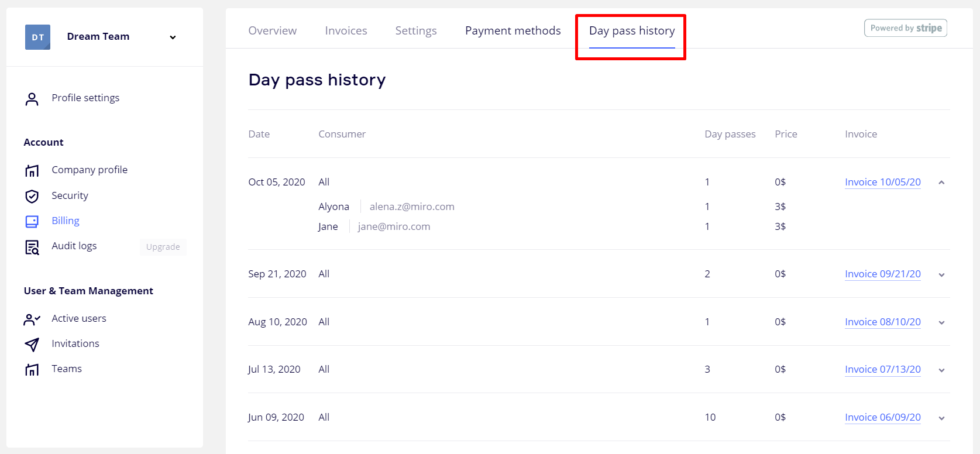Viewport: 980px width, 454px height.
Task: Click the Teams icon in sidebar
Action: click(32, 369)
